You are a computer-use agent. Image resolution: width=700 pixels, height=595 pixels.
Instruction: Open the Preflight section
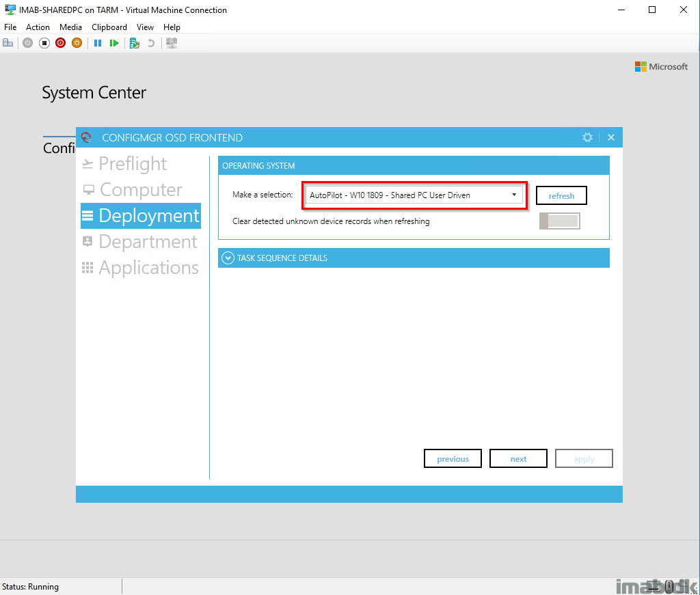[x=124, y=164]
